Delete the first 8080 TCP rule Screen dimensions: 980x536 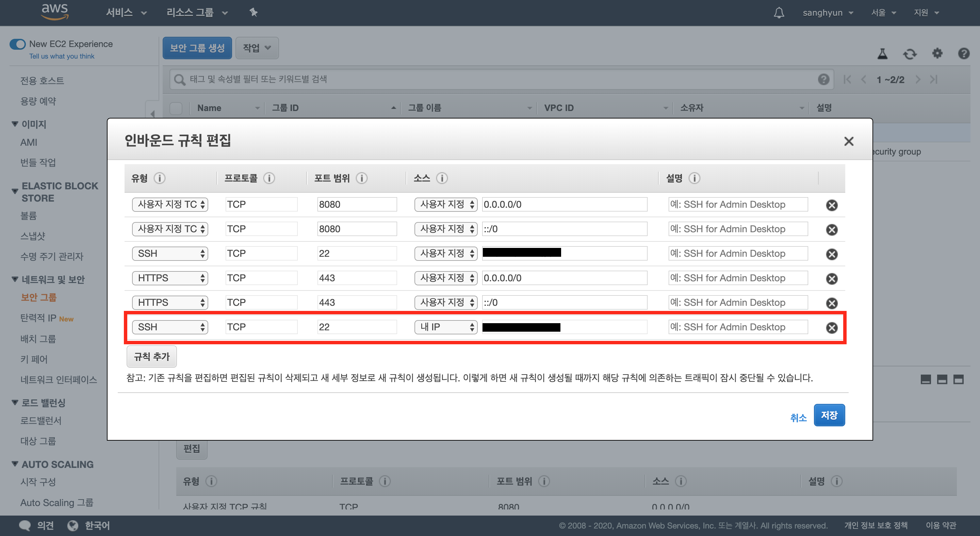[832, 205]
